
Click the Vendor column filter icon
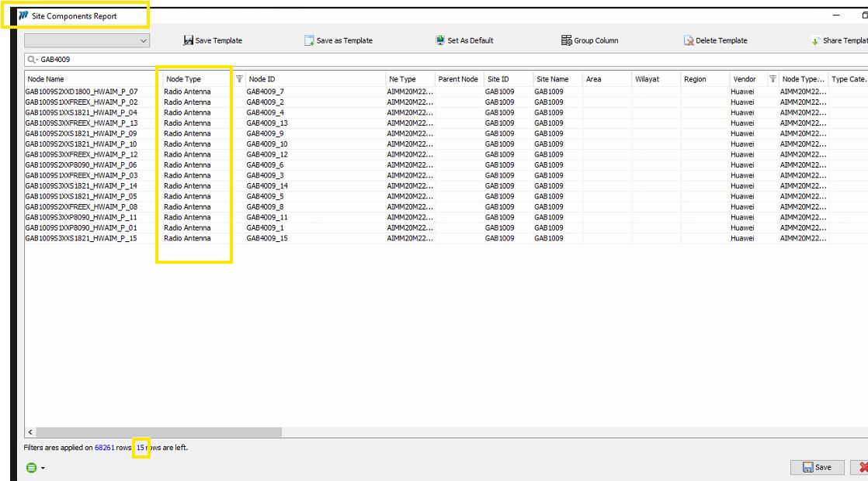(773, 79)
